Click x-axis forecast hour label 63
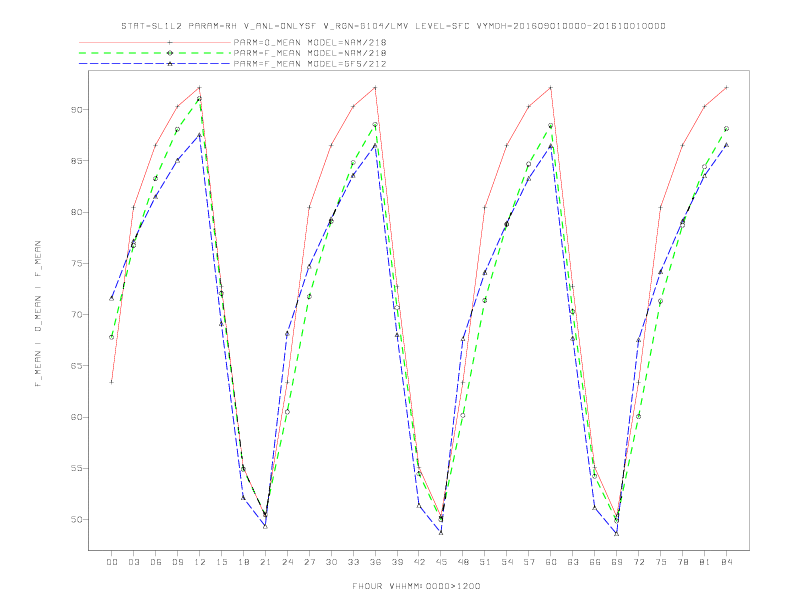 click(573, 562)
